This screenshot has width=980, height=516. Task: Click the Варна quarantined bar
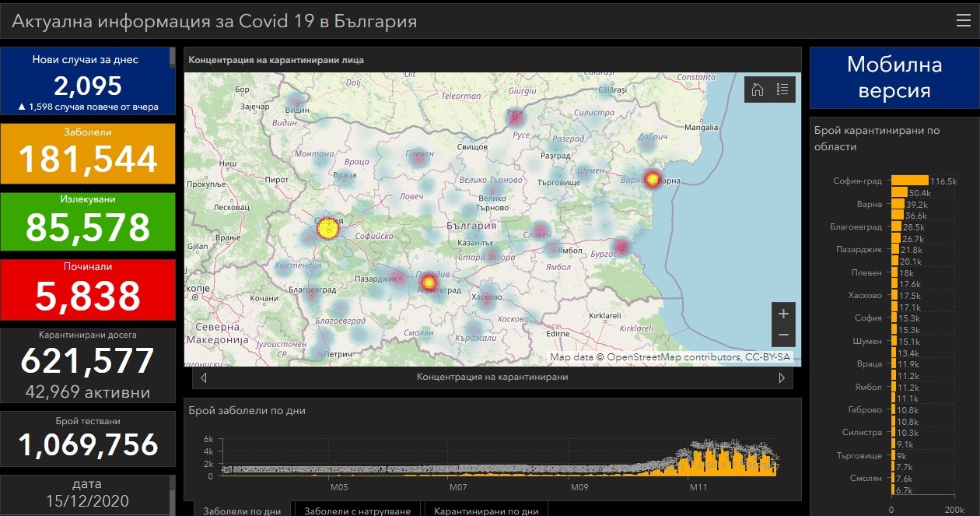point(897,204)
